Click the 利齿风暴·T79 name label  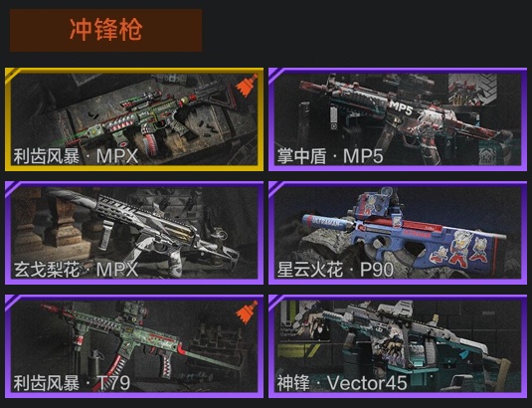click(x=72, y=383)
